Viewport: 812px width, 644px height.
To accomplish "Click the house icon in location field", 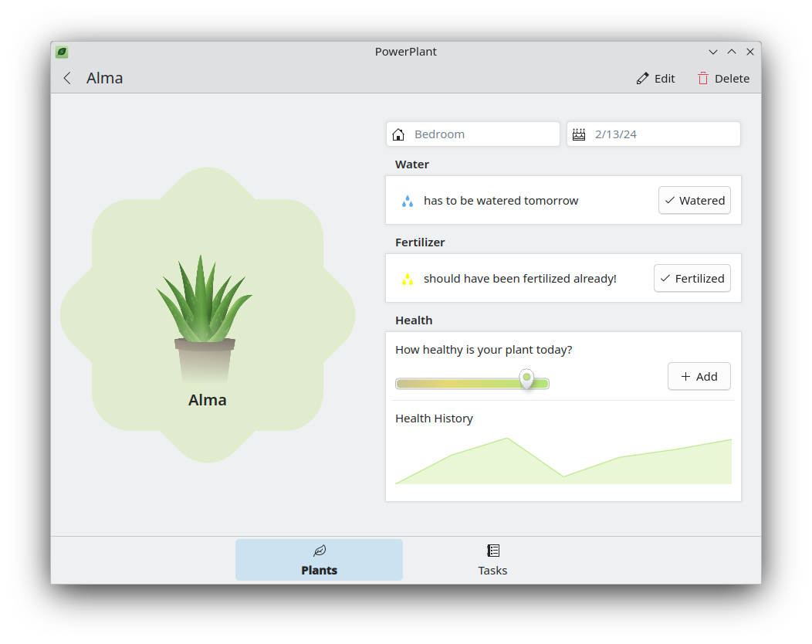I will [398, 134].
